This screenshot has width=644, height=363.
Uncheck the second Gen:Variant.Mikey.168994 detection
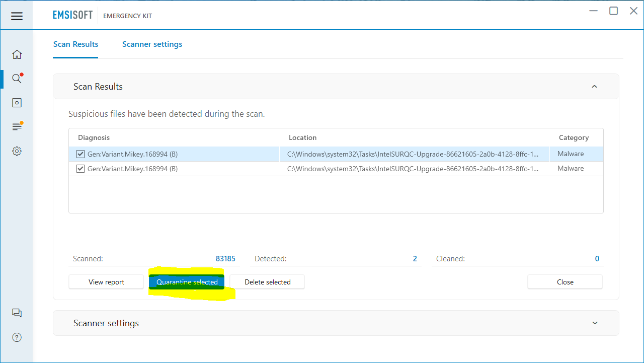point(80,169)
